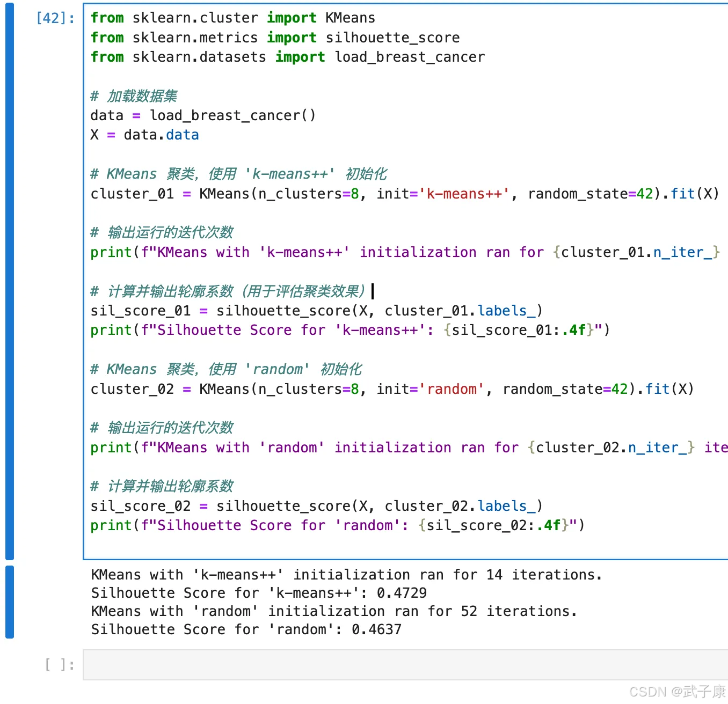
Task: Click the line 'X = data.data'
Action: [144, 135]
